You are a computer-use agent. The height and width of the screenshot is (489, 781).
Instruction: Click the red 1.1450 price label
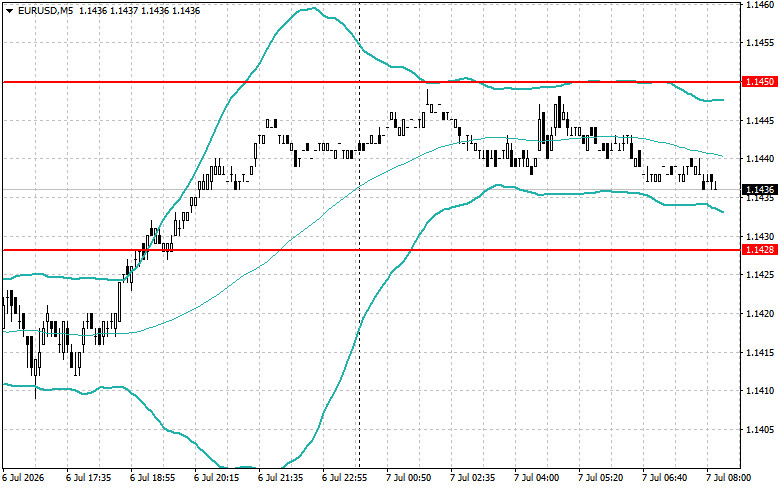point(759,82)
